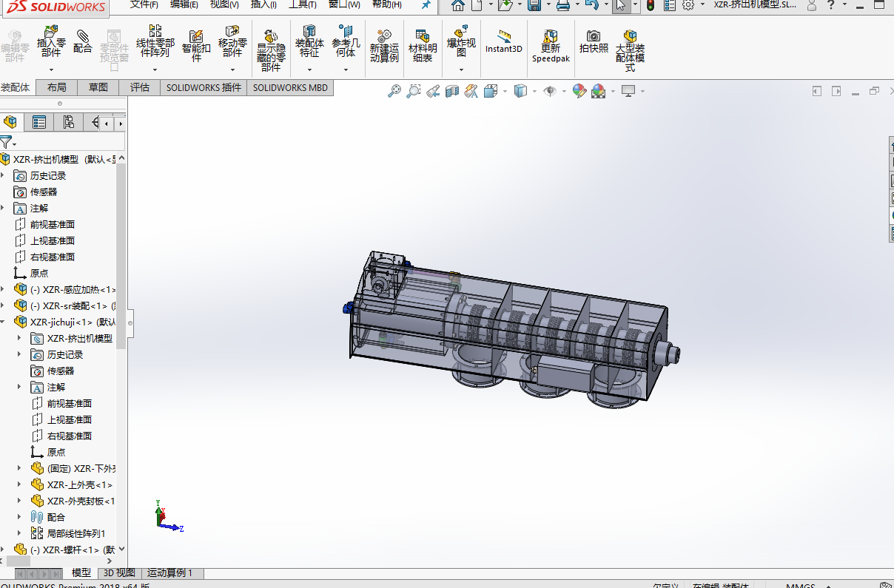Click the 爆炸视图 (Exploded View) tool
The width and height of the screenshot is (894, 588).
click(x=461, y=42)
